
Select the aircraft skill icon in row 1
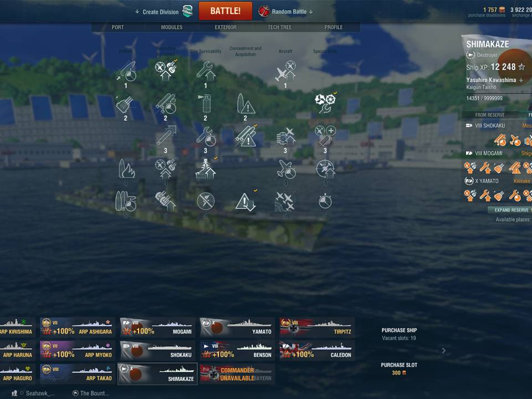pos(286,70)
